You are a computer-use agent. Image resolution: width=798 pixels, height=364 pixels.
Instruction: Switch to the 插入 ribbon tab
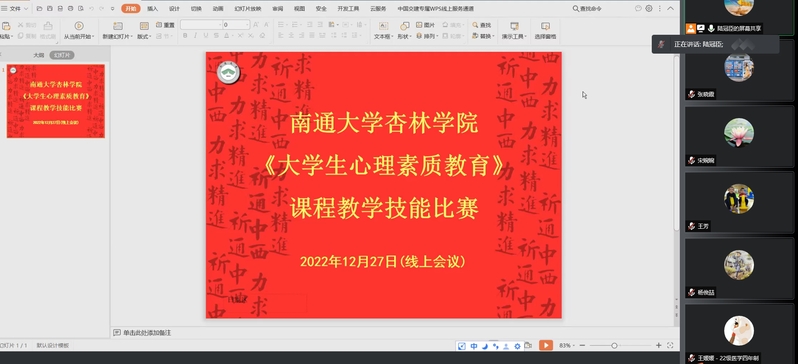tap(153, 9)
